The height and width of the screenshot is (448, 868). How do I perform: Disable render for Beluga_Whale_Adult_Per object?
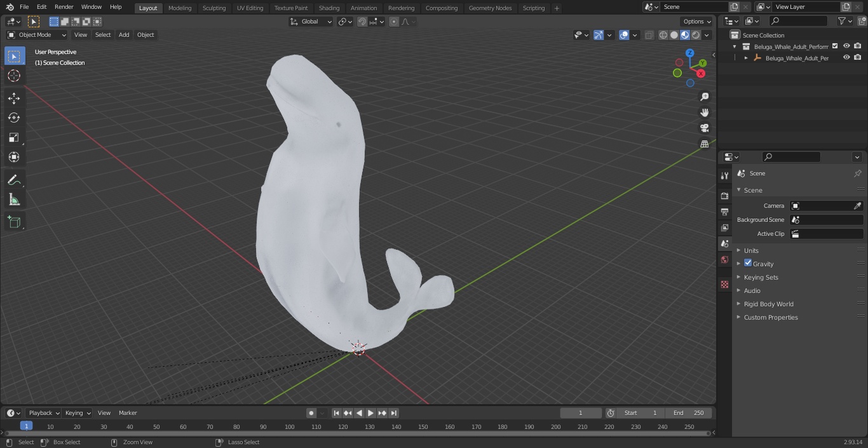(858, 58)
